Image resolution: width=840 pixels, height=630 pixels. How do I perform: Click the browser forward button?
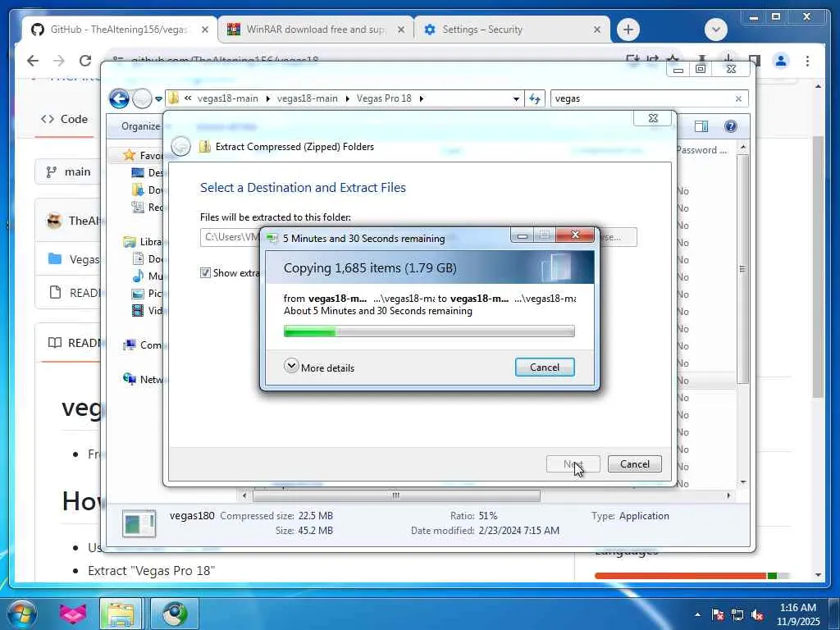[x=59, y=61]
